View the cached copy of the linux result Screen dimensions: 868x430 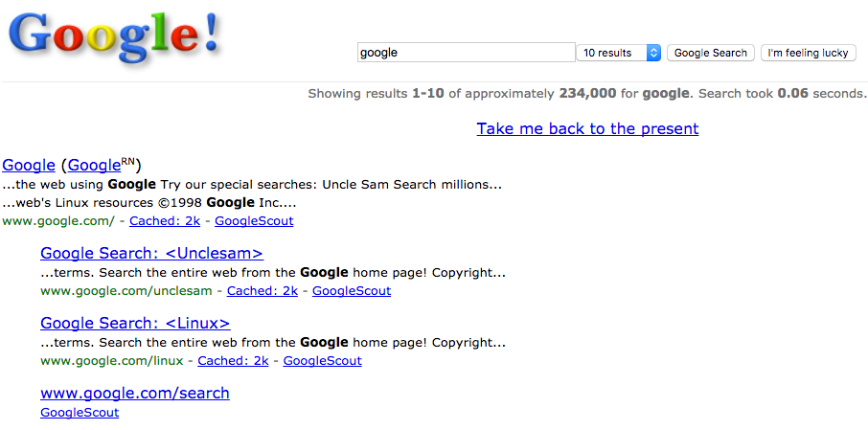tap(233, 361)
